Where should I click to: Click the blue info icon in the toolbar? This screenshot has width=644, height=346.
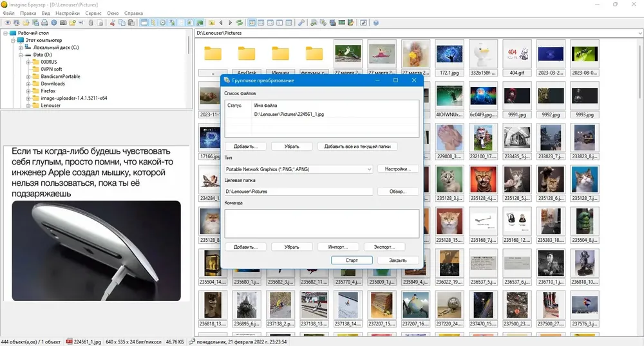tap(54, 23)
